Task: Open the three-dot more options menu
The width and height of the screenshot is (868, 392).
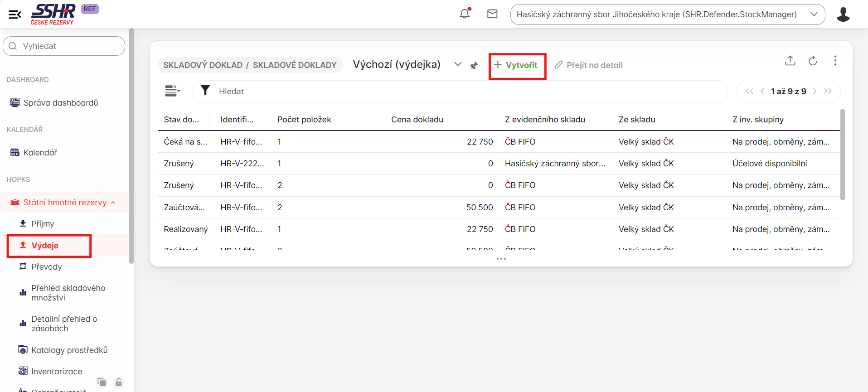Action: (x=835, y=61)
